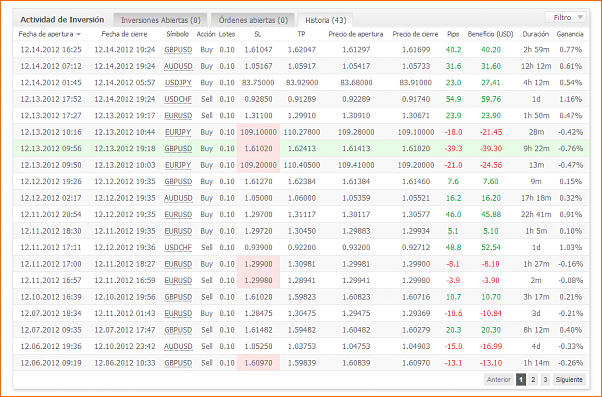This screenshot has height=397, width=602.
Task: Click pips value 40.2
Action: pyautogui.click(x=453, y=50)
